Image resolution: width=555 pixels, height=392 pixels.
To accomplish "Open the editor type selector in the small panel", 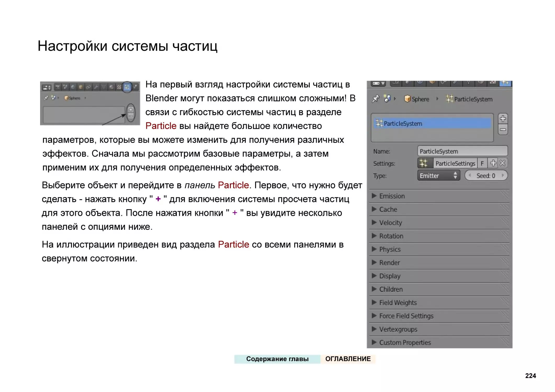I will [47, 88].
